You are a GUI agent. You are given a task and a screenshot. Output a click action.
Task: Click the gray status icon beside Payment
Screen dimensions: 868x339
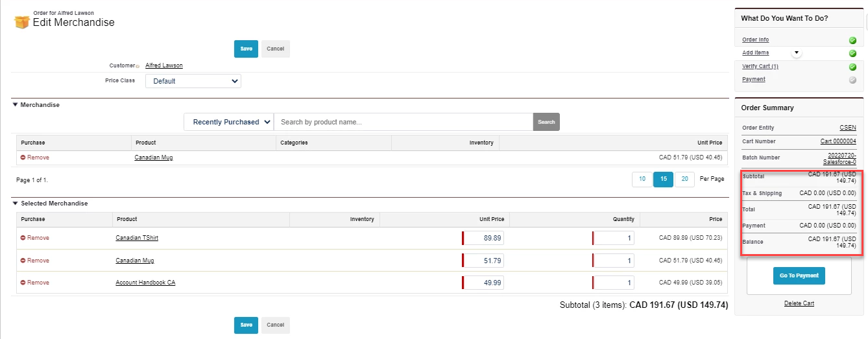[x=852, y=80]
